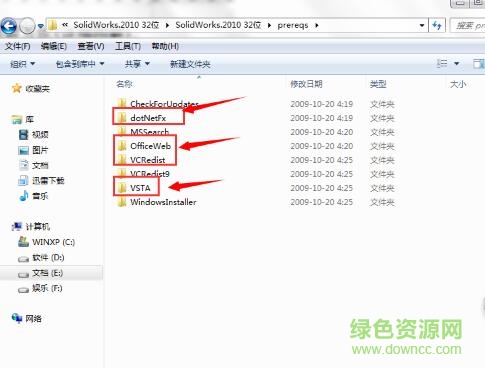
Task: Open 收藏夹 favorites star icon
Action: pyautogui.click(x=16, y=88)
